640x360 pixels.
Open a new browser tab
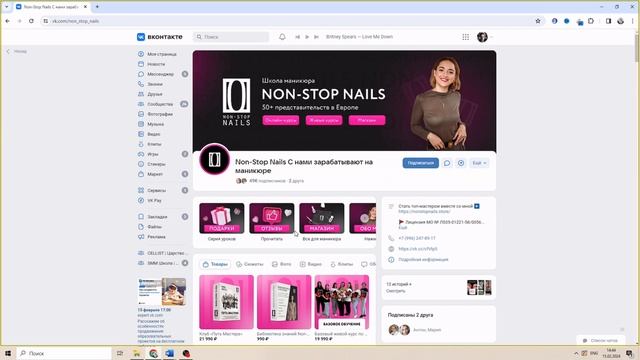[97, 7]
